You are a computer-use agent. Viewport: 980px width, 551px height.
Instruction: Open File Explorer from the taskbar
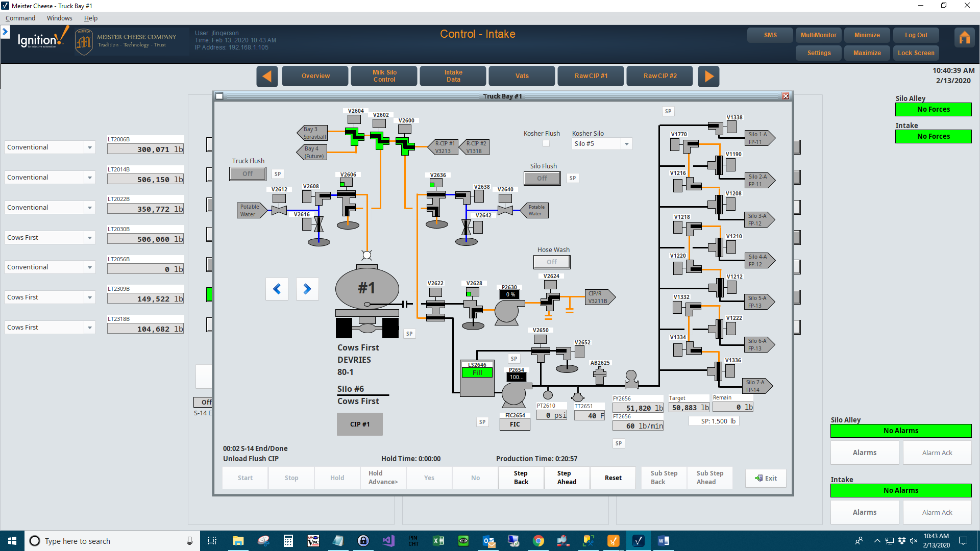tap(238, 541)
